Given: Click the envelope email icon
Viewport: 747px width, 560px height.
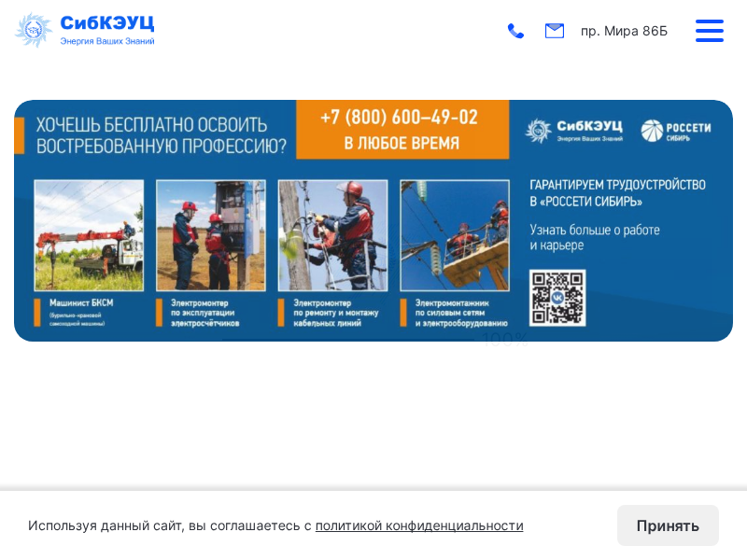Looking at the screenshot, I should [555, 31].
